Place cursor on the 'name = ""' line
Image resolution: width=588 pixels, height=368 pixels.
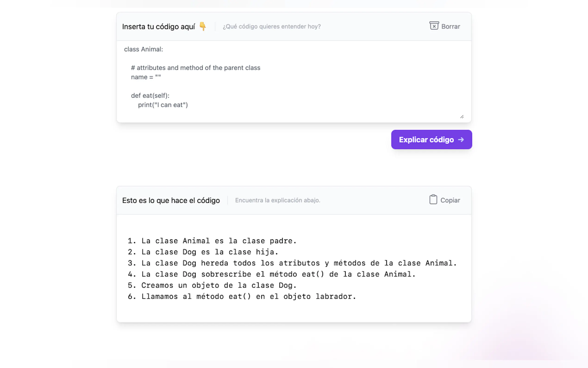click(x=146, y=77)
